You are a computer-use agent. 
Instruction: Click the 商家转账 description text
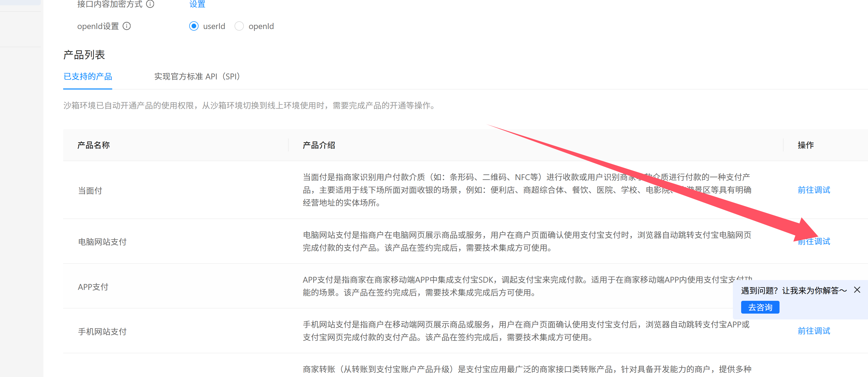tap(527, 369)
